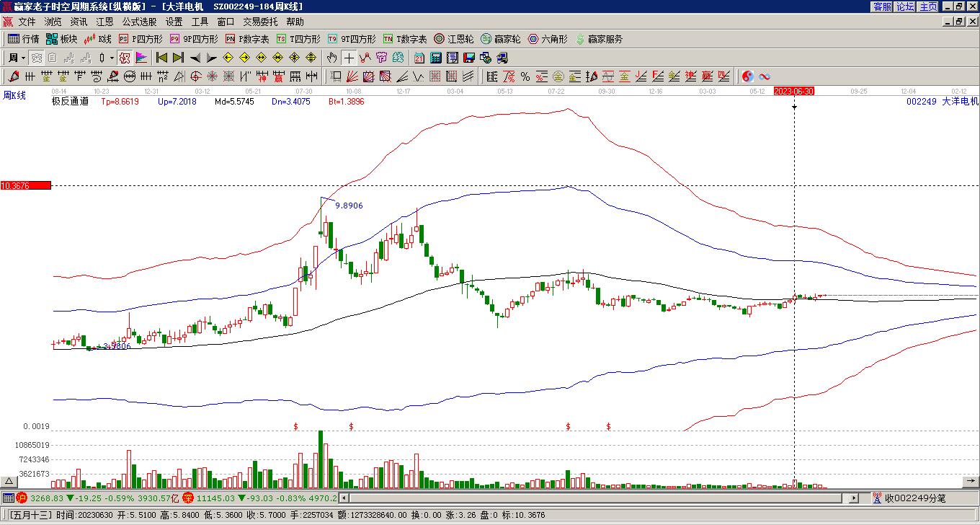Launch the 江恩轮 Gann wheel

coord(454,39)
